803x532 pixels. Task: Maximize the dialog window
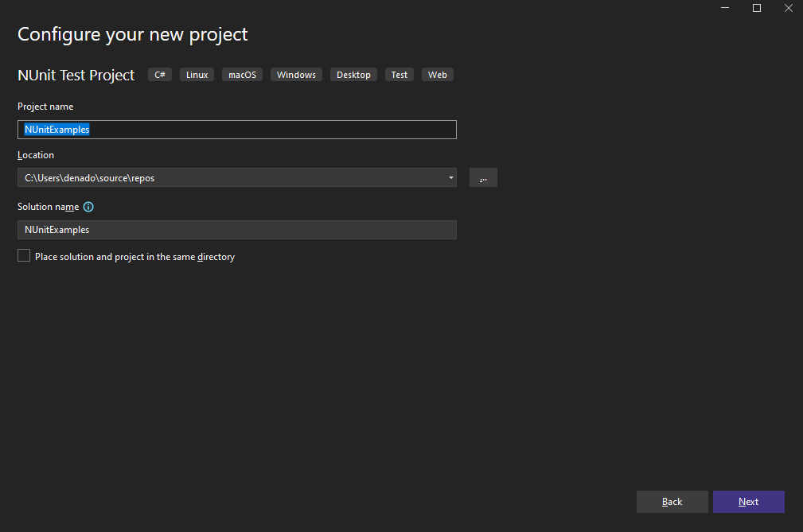point(756,8)
